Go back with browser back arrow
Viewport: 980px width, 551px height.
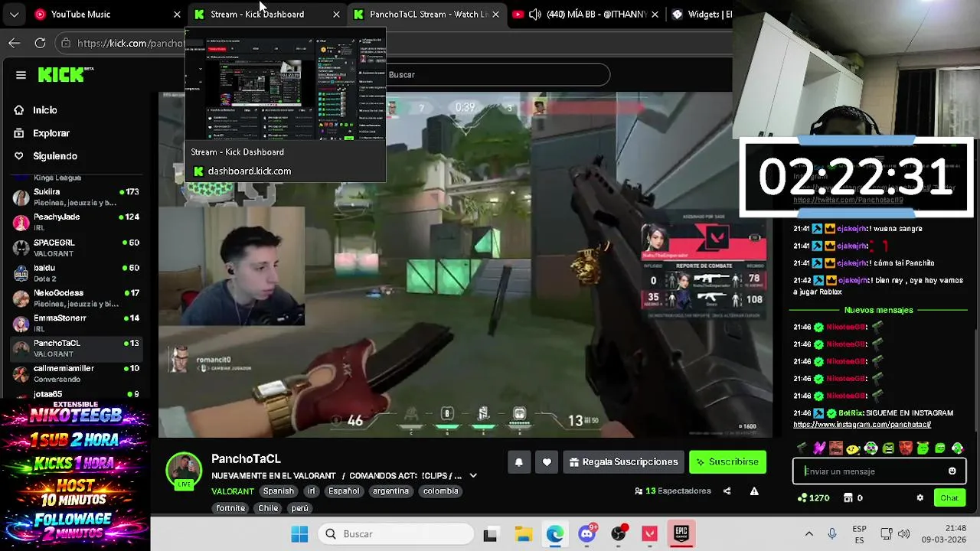15,43
